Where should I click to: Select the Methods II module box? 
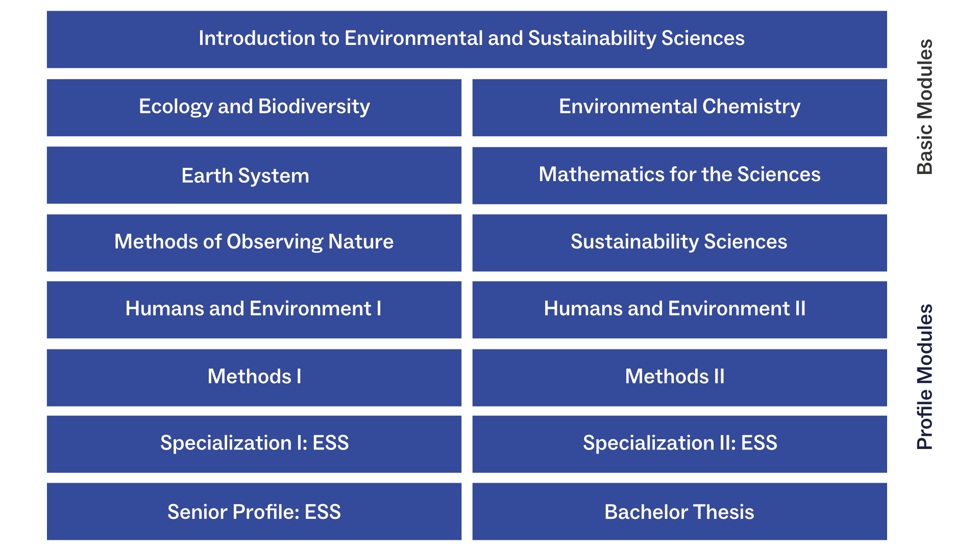[x=679, y=378]
